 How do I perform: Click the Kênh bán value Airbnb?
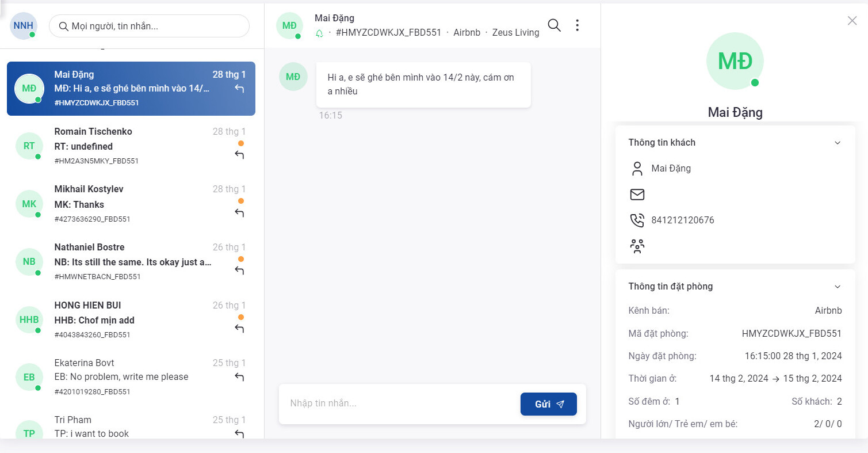(x=828, y=310)
